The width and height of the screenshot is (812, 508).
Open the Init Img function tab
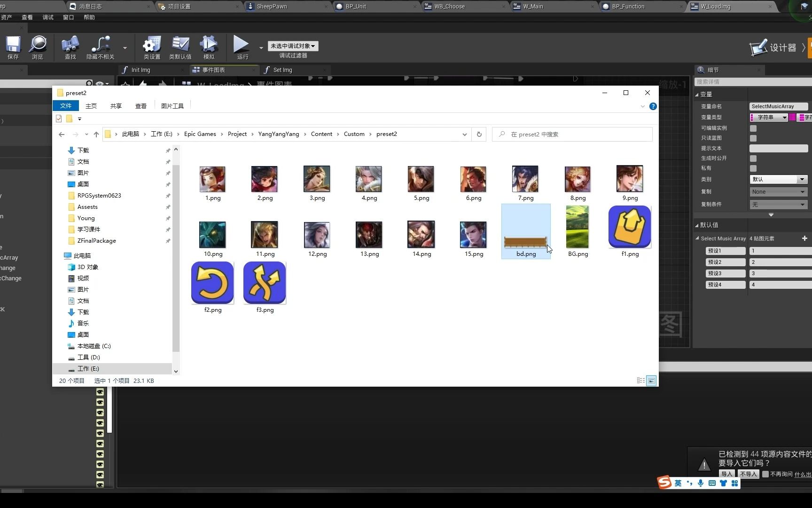pyautogui.click(x=141, y=70)
